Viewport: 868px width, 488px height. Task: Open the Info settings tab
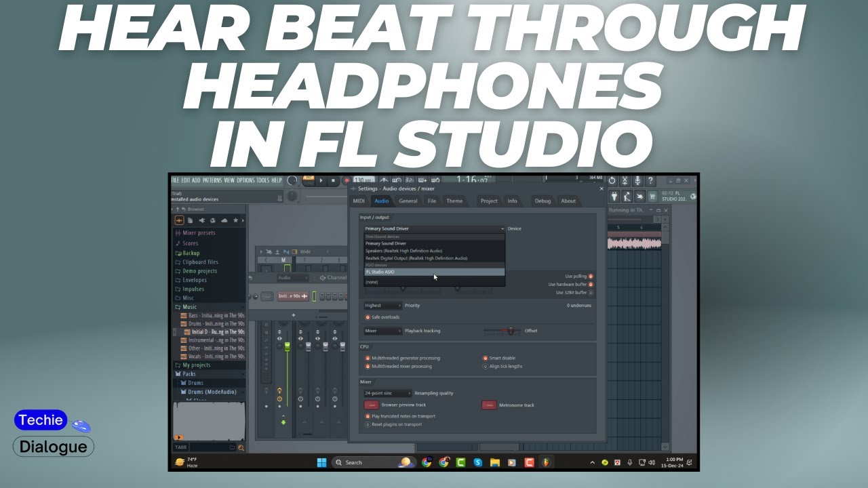point(512,201)
